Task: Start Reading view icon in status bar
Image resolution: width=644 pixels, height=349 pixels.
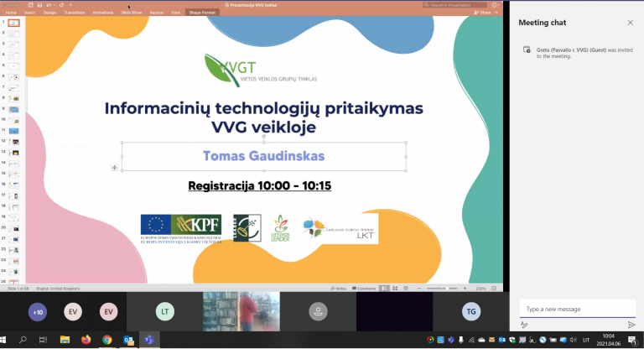Action: (x=406, y=289)
